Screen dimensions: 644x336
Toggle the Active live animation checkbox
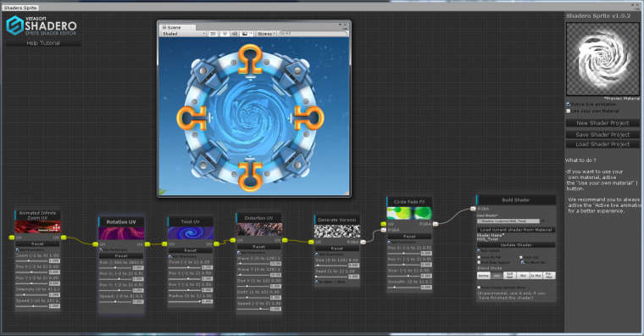pos(569,104)
